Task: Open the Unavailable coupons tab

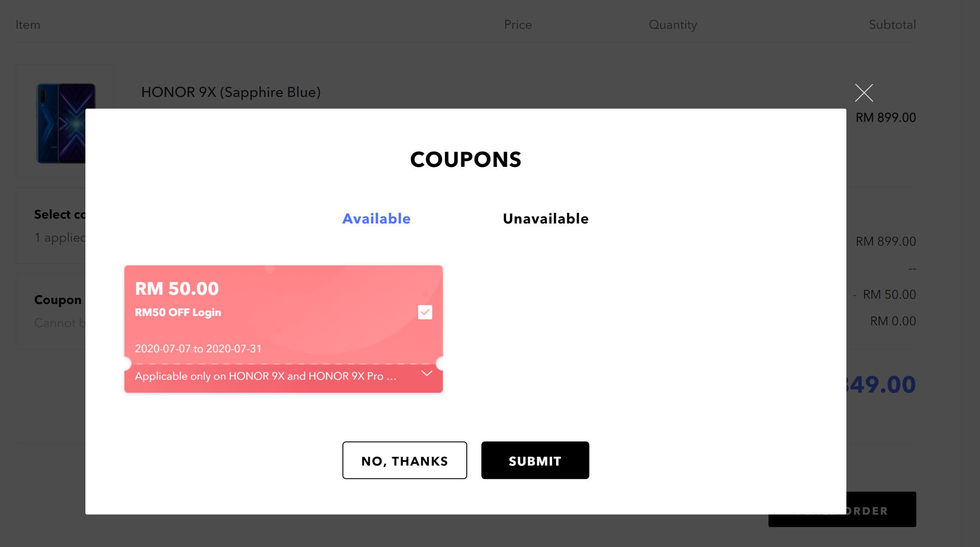Action: pos(545,219)
